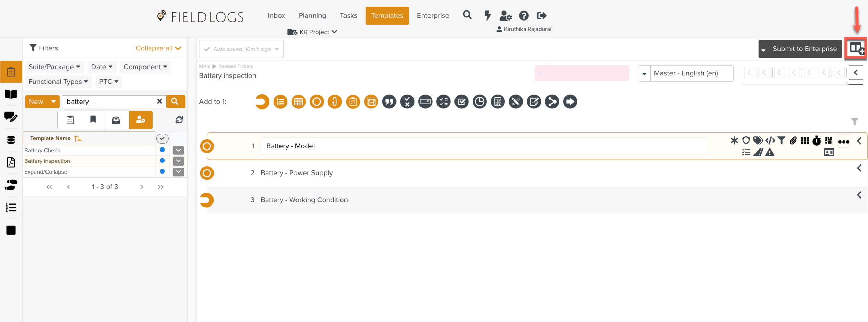The image size is (868, 322).
Task: Click the battery search input field
Action: (109, 102)
